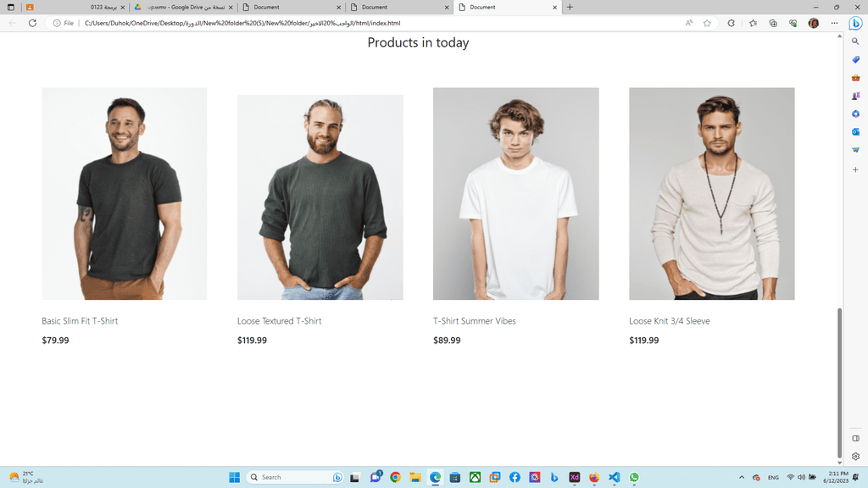The width and height of the screenshot is (868, 488).
Task: Open a new browser tab
Action: [570, 7]
